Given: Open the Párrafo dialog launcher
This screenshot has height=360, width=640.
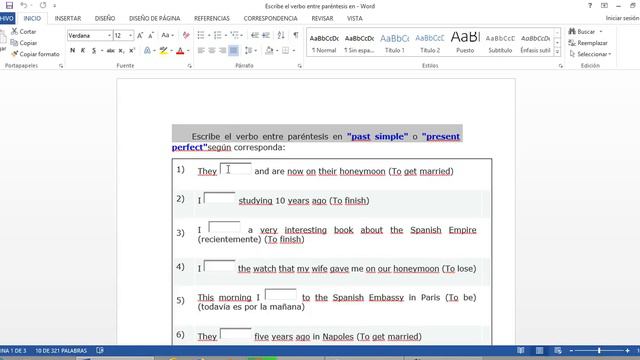Looking at the screenshot, I should (x=300, y=66).
